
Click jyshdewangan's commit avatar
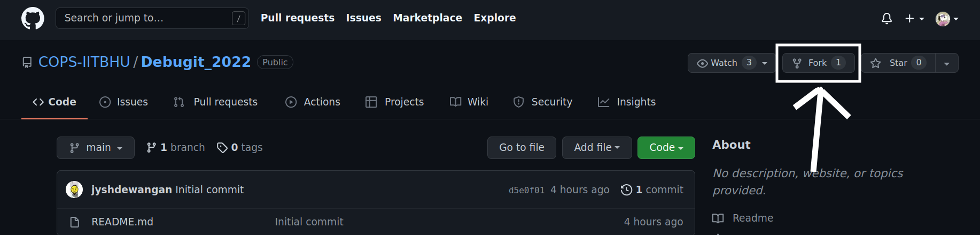pyautogui.click(x=74, y=189)
